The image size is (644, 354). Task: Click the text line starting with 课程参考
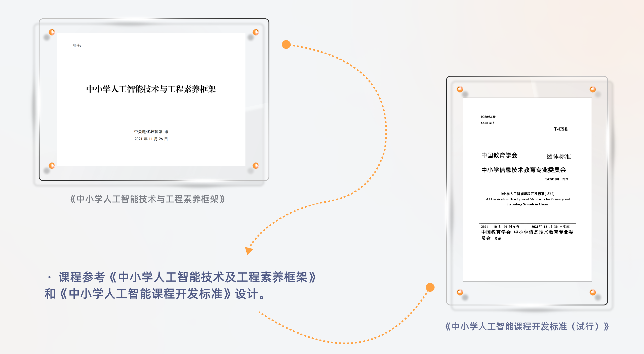[x=187, y=277]
